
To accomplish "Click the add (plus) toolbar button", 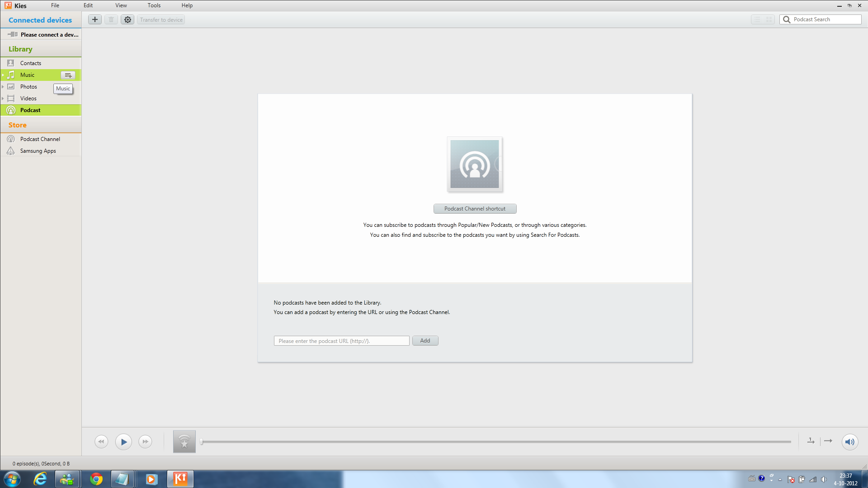I will [x=95, y=19].
